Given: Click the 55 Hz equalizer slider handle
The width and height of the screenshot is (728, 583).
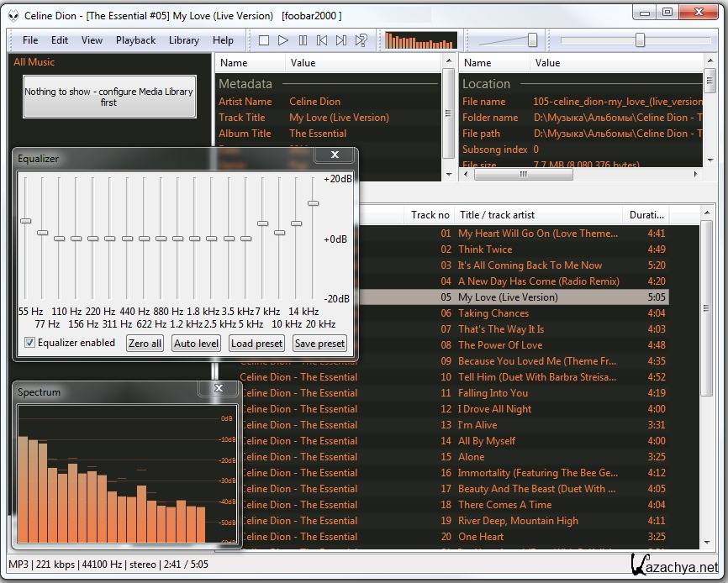Looking at the screenshot, I should click(25, 221).
